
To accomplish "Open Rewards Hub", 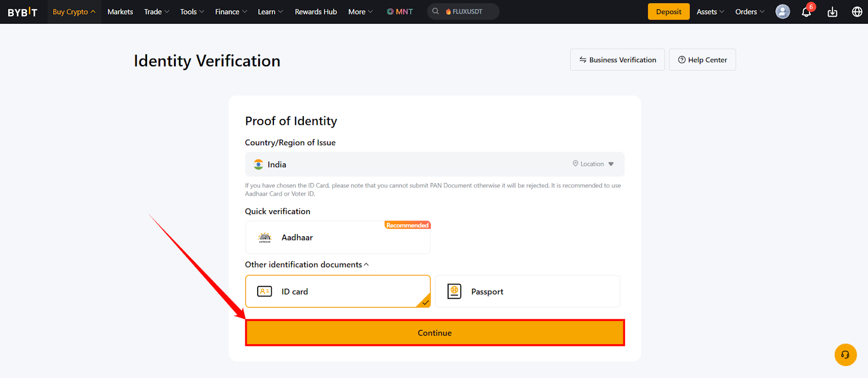I will click(x=316, y=12).
